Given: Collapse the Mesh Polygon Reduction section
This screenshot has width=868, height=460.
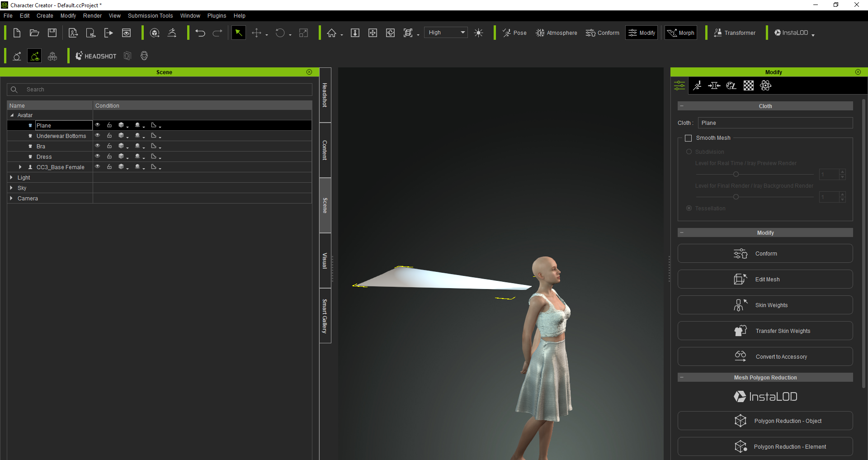Looking at the screenshot, I should click(682, 377).
